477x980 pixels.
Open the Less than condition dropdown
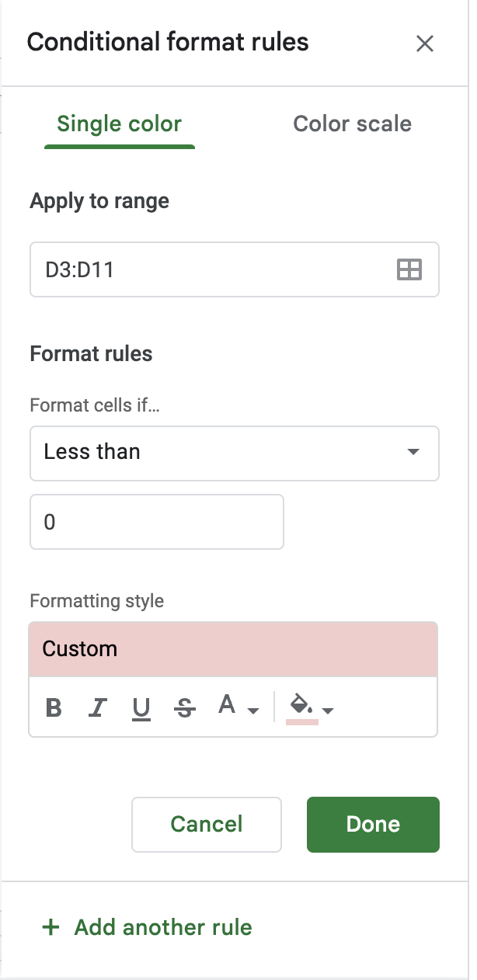[x=234, y=452]
